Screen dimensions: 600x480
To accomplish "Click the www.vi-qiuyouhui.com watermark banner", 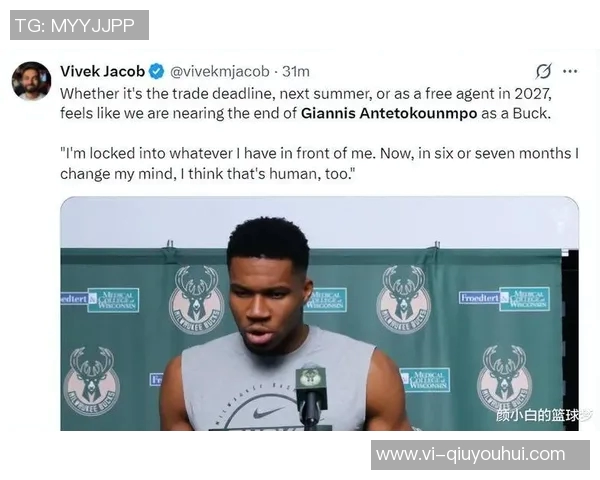I will [480, 455].
